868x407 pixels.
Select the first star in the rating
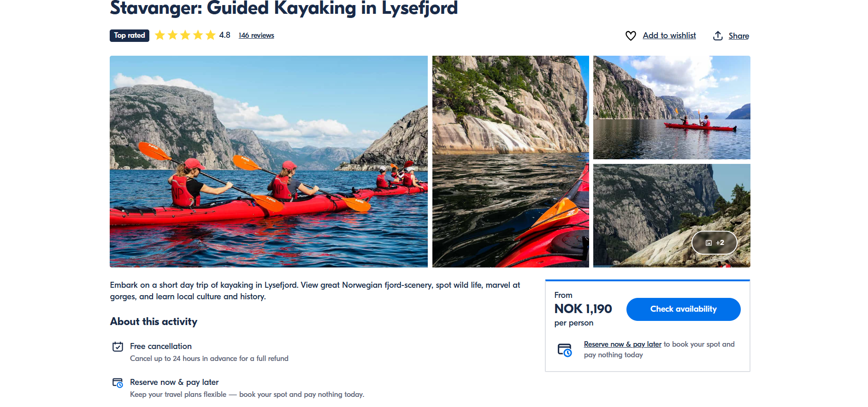159,35
